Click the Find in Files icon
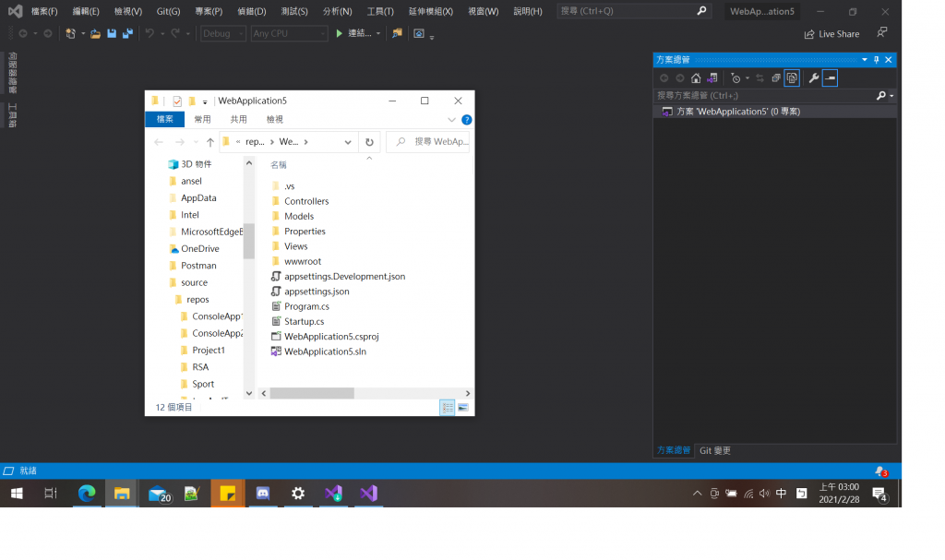The height and width of the screenshot is (560, 945). [397, 34]
